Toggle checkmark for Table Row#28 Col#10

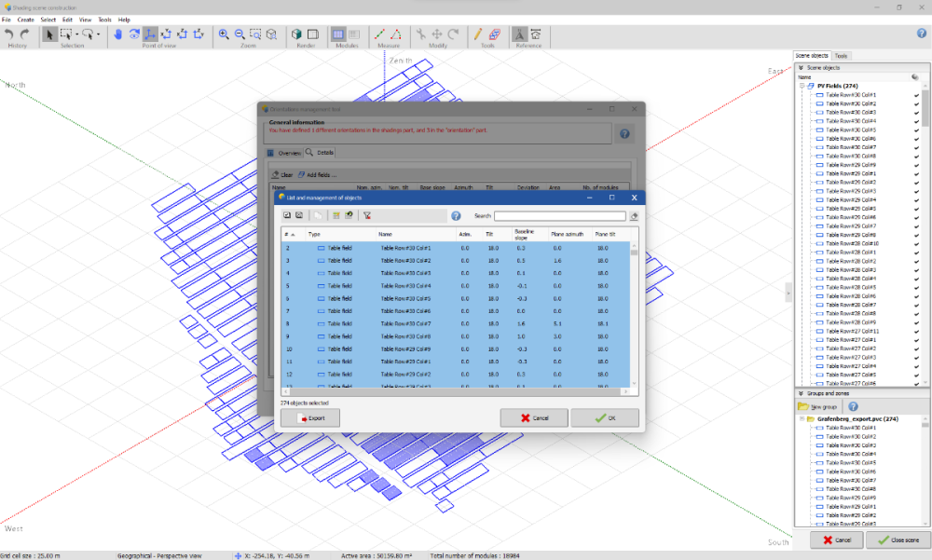click(x=916, y=243)
